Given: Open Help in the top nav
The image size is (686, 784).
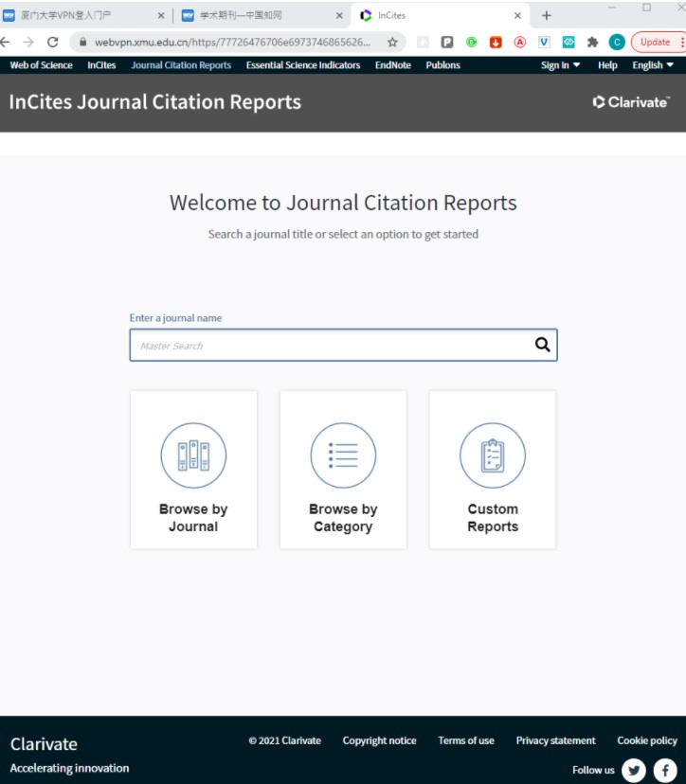Looking at the screenshot, I should pyautogui.click(x=607, y=65).
